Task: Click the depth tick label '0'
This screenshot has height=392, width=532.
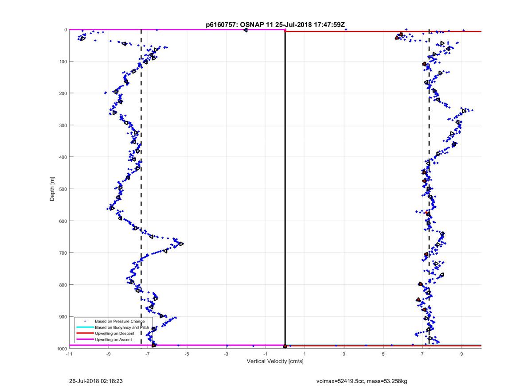Action: click(66, 30)
